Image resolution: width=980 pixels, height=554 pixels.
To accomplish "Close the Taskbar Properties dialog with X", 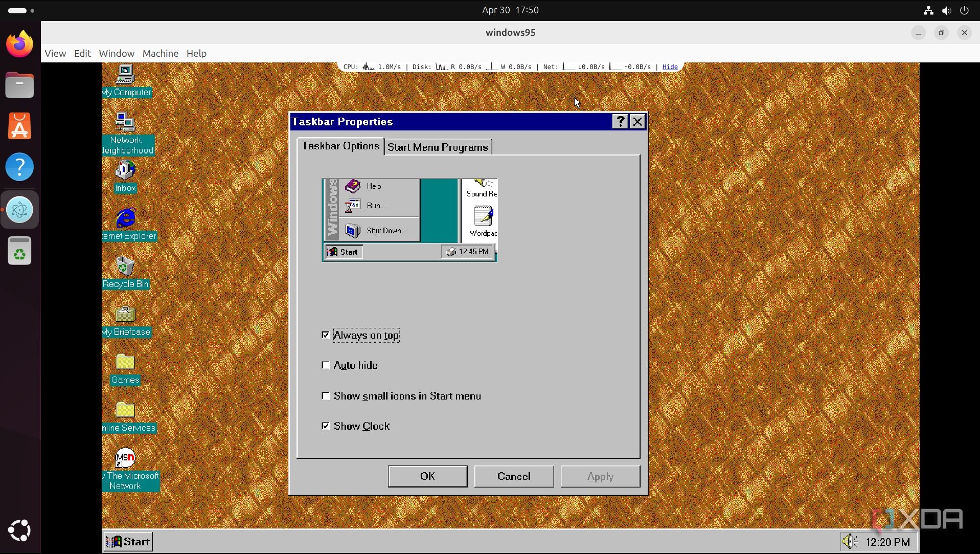I will pyautogui.click(x=637, y=122).
